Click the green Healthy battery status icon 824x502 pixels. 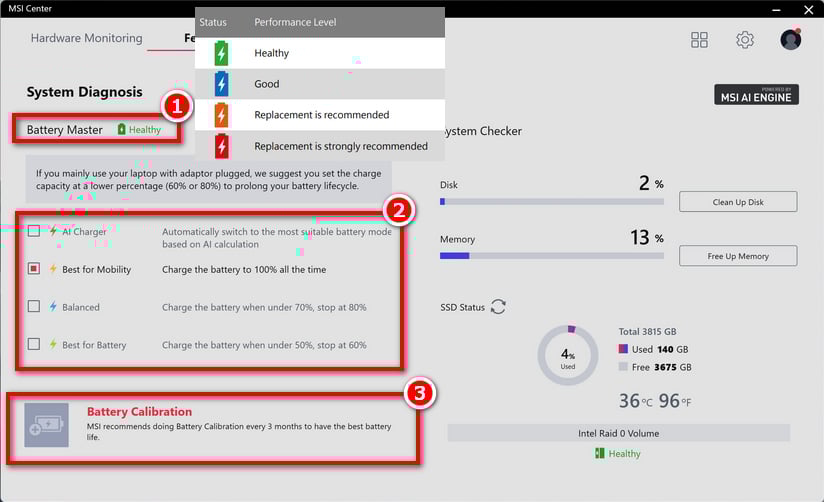221,53
